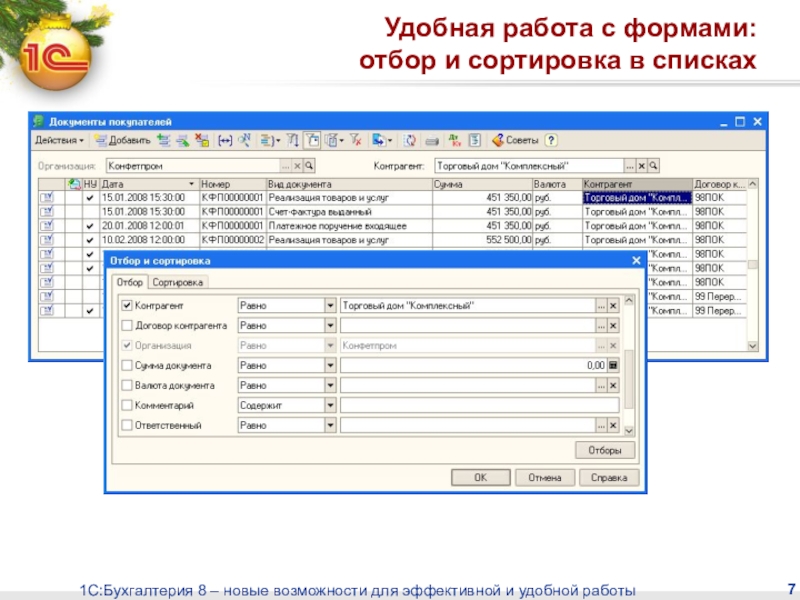Click the Комментарий filter text field
Image resolution: width=800 pixels, height=600 pixels.
click(x=480, y=405)
